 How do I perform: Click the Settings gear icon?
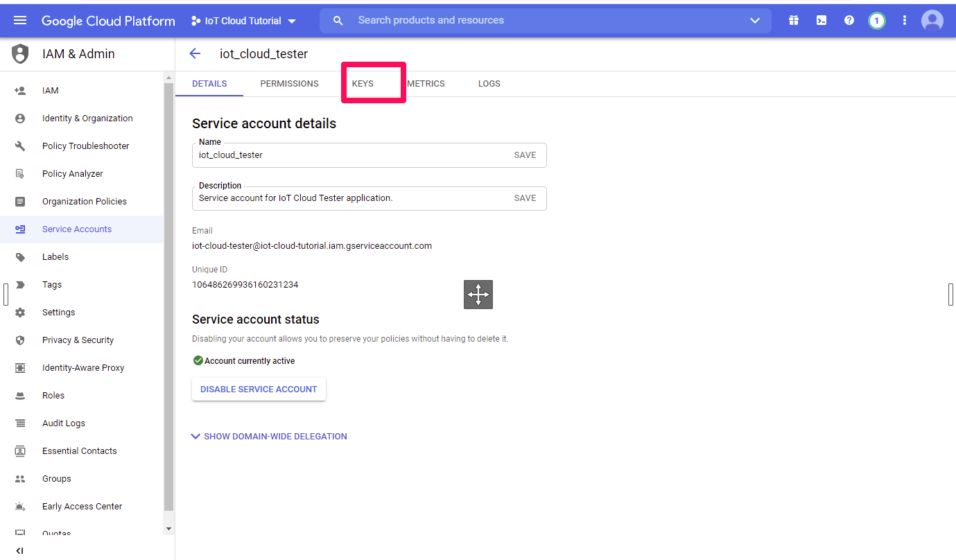point(20,313)
